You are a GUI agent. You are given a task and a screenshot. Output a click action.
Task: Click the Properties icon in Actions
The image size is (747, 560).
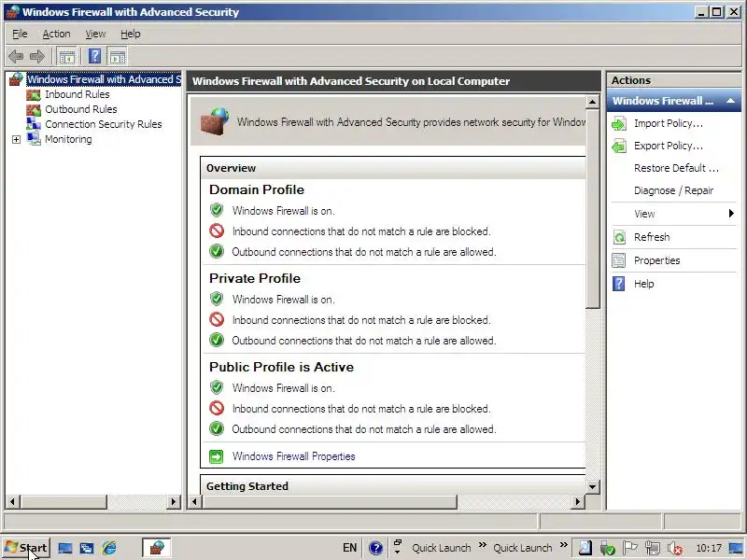pyautogui.click(x=619, y=260)
